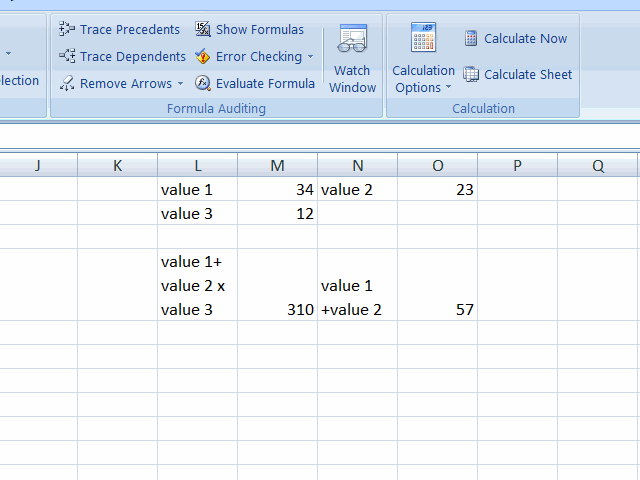Select the cell containing 310

pos(278,285)
